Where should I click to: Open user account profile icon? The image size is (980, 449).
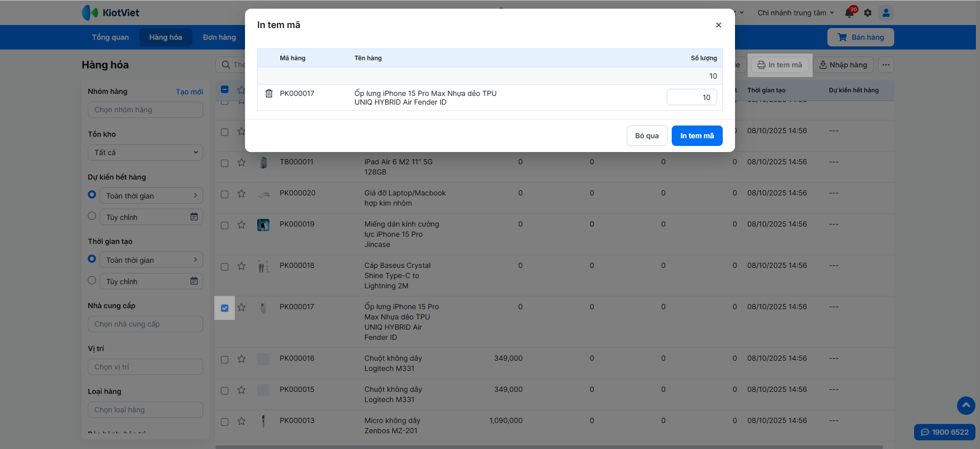point(886,13)
